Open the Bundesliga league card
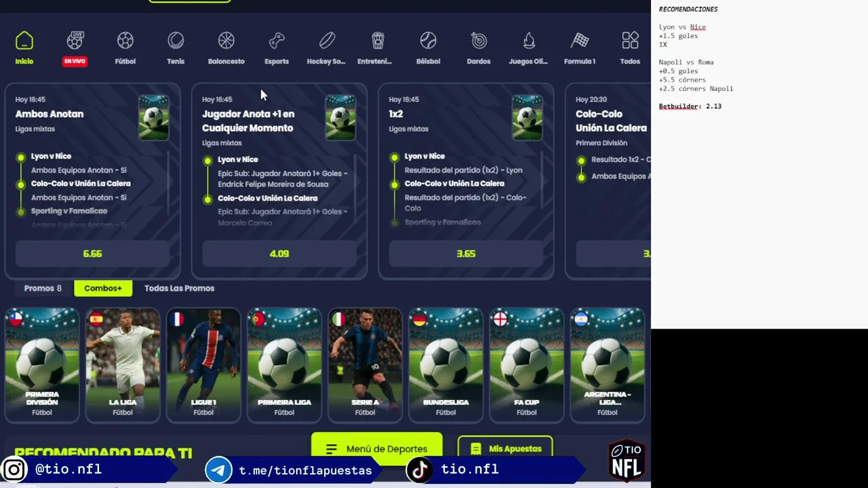This screenshot has height=488, width=868. click(446, 365)
